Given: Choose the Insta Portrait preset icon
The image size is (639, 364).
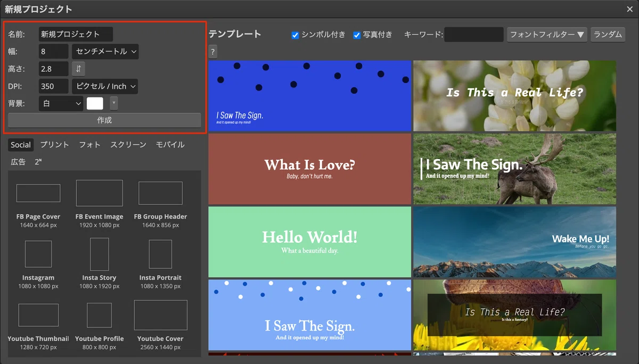Looking at the screenshot, I should click(x=160, y=254).
